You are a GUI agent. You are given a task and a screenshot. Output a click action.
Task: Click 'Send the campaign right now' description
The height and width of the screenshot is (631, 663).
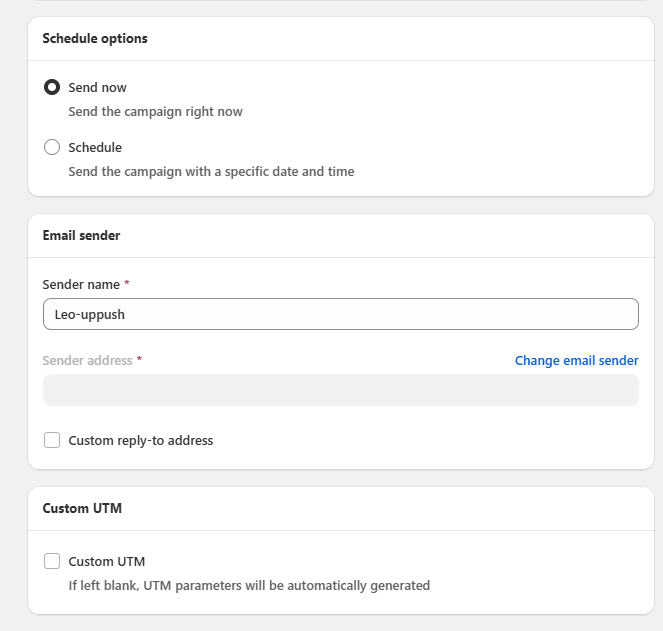pyautogui.click(x=155, y=112)
